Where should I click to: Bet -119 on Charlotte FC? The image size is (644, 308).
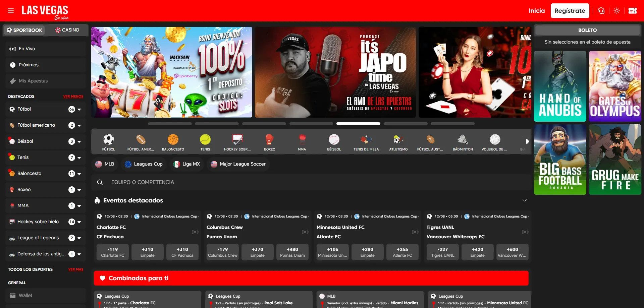113,252
